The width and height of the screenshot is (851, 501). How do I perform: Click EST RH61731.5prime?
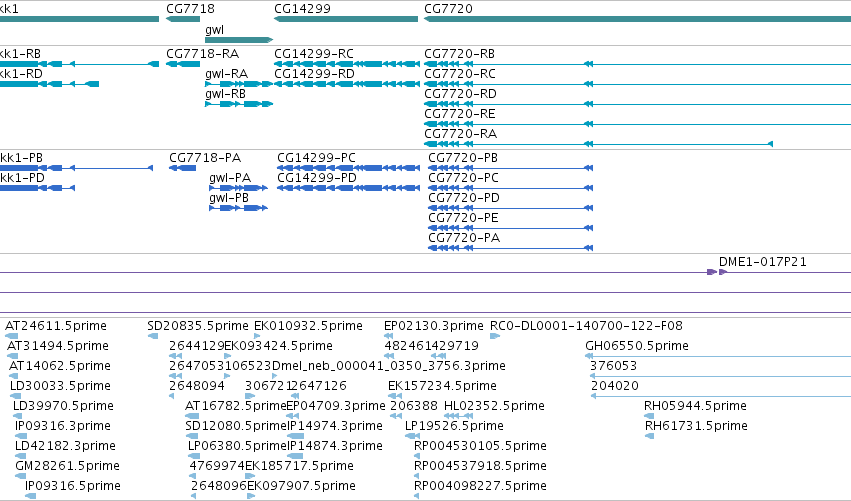point(696,427)
